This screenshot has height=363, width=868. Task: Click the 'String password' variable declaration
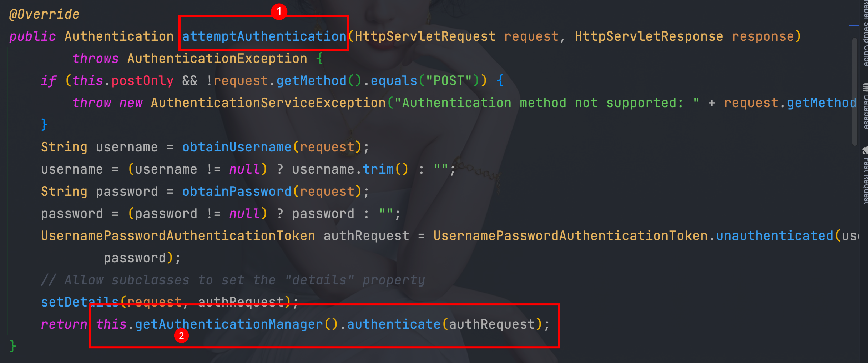(x=99, y=192)
